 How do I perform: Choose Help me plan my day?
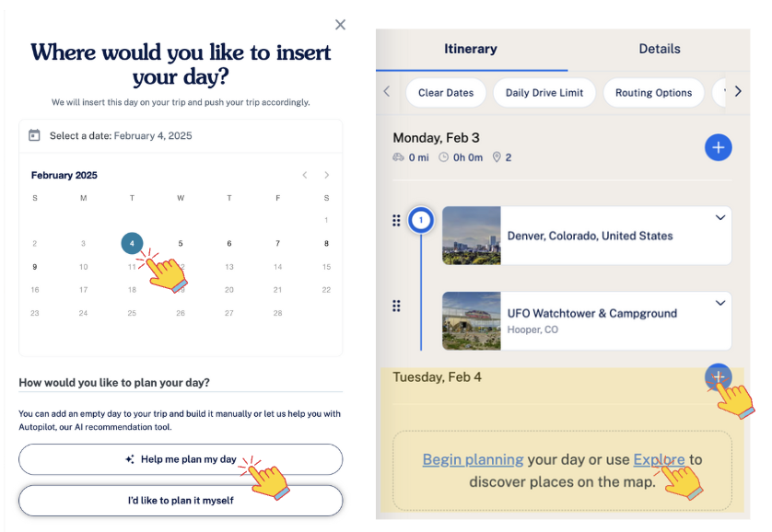[181, 459]
